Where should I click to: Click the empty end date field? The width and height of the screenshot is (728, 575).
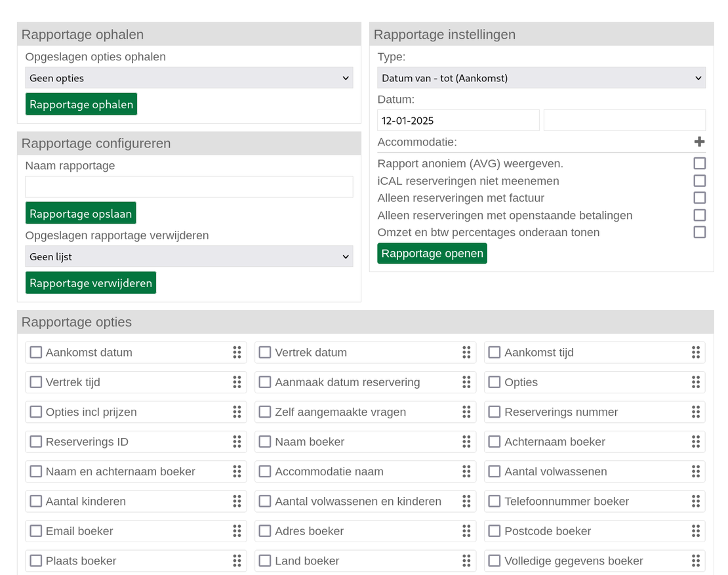(624, 121)
